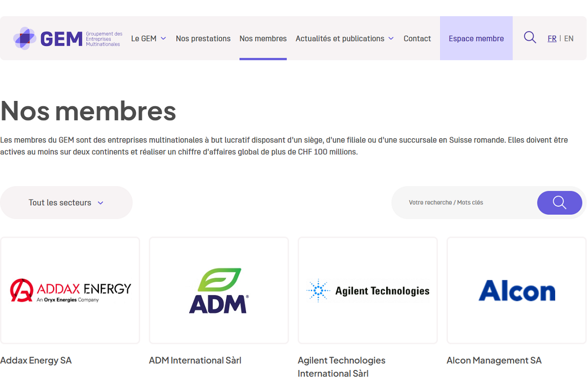
Task: Open the Agilent Technologies logo card
Action: point(368,291)
